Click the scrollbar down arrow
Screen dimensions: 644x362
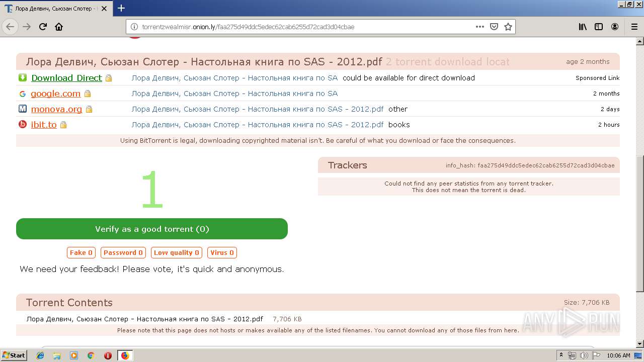(640, 343)
